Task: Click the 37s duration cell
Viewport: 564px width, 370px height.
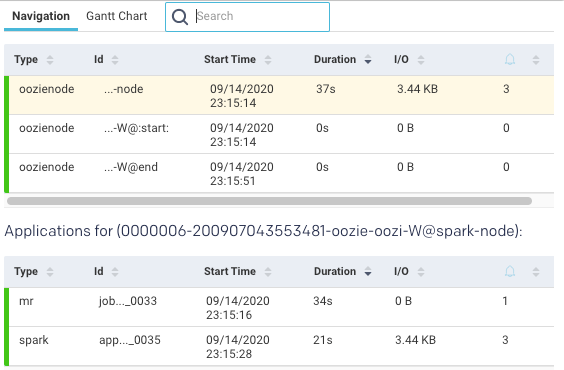Action: tap(326, 89)
